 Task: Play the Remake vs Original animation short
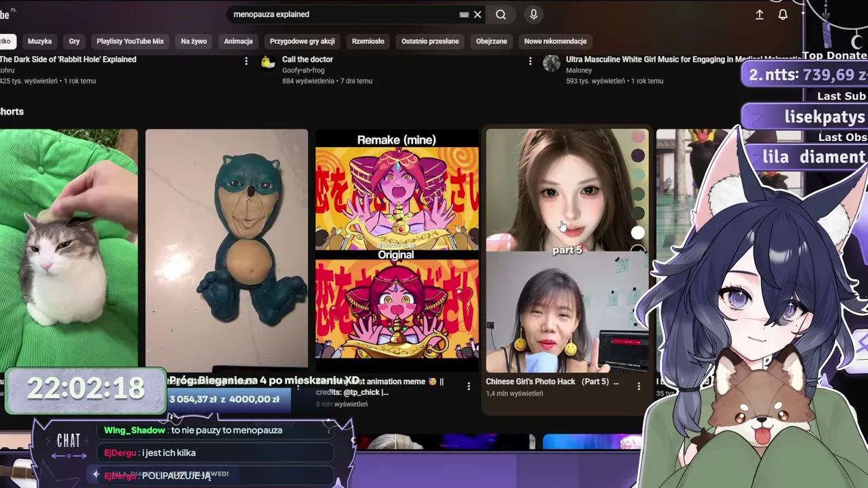click(397, 250)
